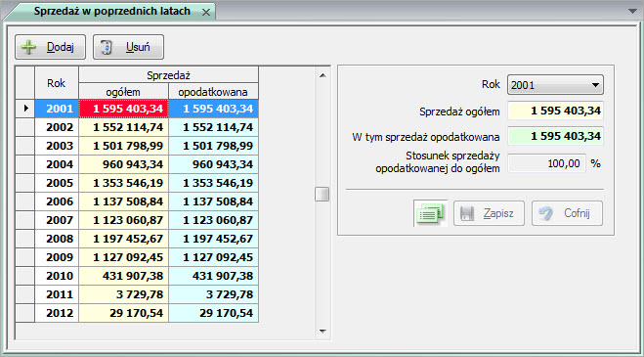Select the year 2005 cell
644x357 pixels.
(x=57, y=183)
